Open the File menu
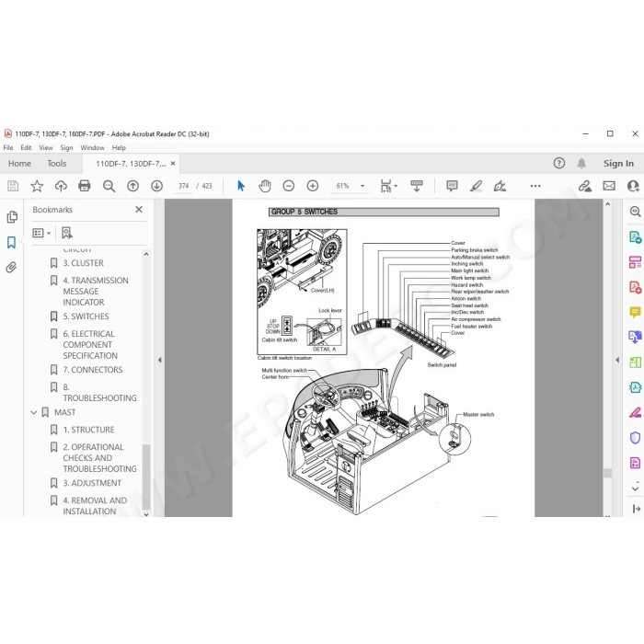Viewport: 644px width, 644px height. 8,147
